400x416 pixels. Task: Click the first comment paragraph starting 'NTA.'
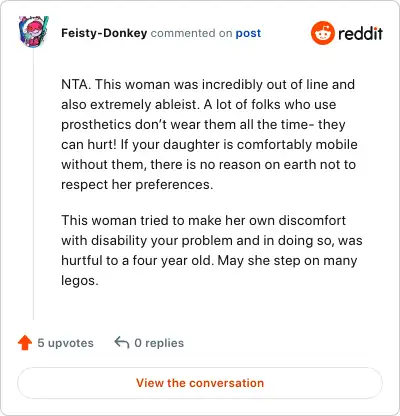209,134
